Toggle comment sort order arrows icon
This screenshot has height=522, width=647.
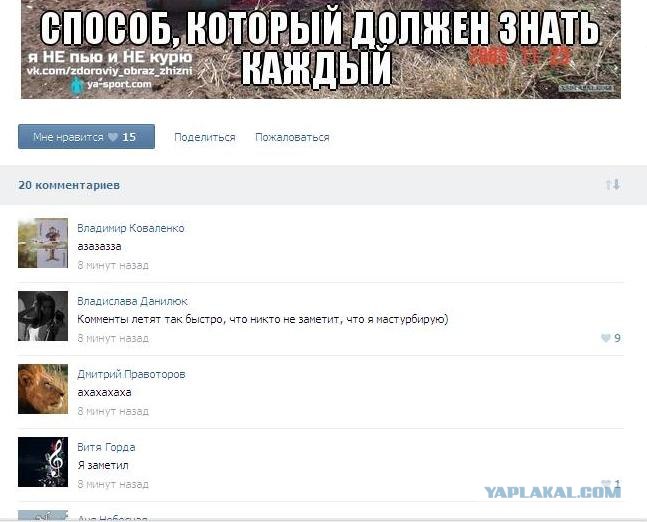tap(613, 184)
